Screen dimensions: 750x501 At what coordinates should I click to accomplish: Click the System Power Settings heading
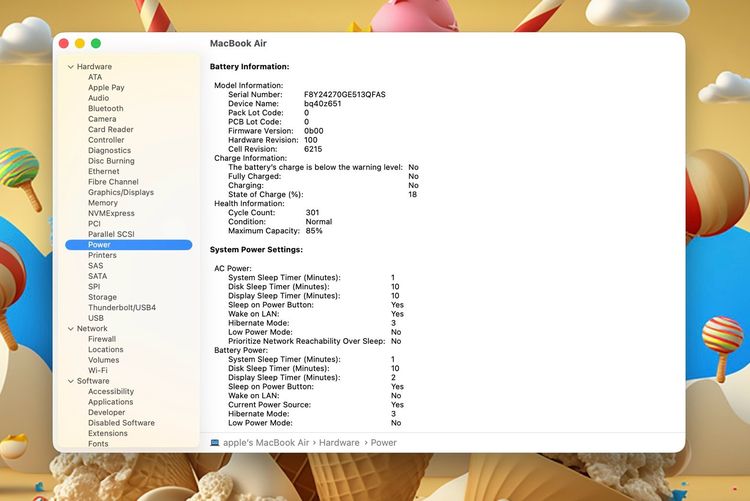(256, 249)
